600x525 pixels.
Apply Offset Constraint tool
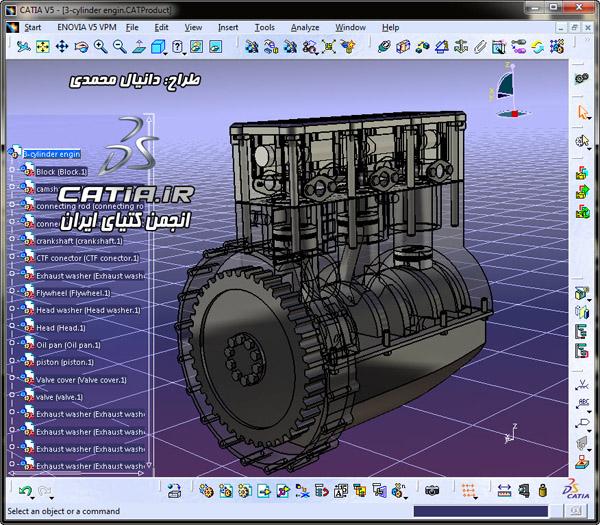(422, 47)
